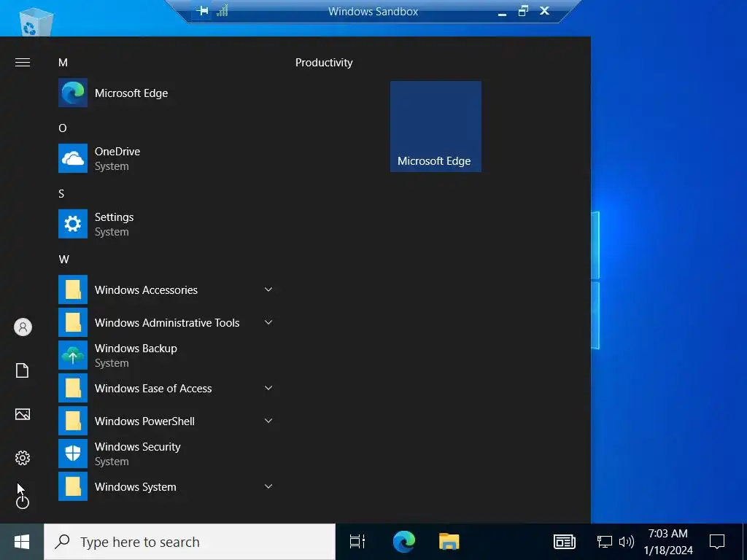
Task: Launch Microsoft Edge from the app list
Action: (167, 93)
